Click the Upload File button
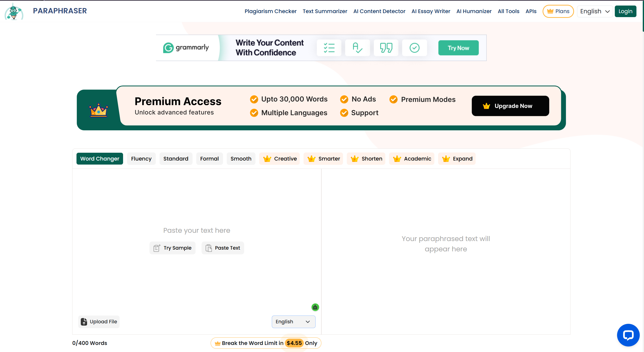 click(99, 322)
